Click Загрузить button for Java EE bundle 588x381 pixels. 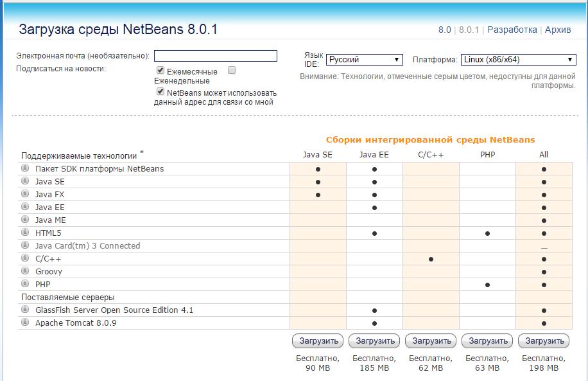point(374,341)
